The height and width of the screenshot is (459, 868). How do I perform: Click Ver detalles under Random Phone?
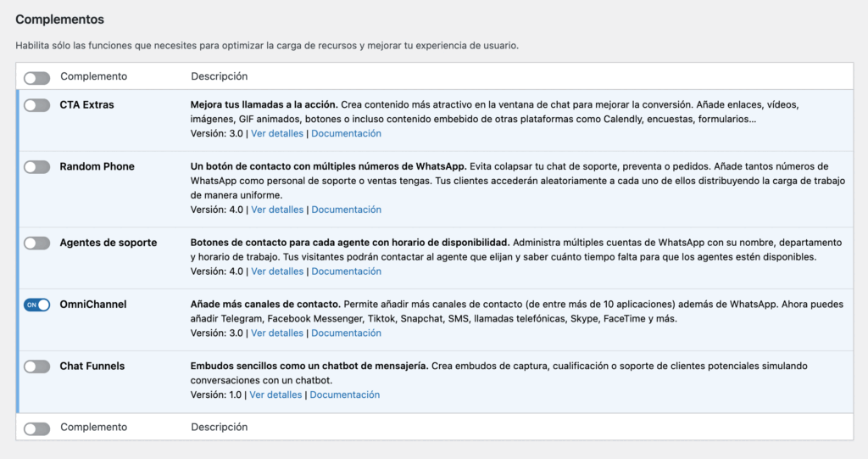click(277, 210)
